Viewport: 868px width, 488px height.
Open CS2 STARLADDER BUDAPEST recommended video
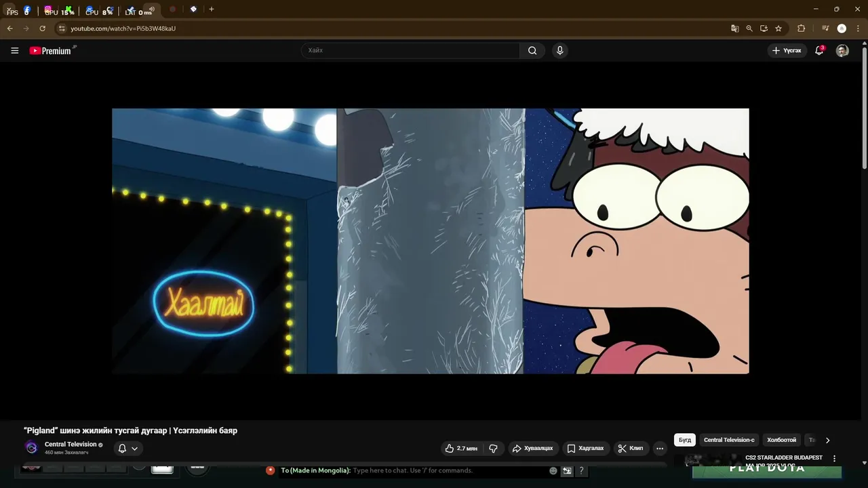(784, 458)
